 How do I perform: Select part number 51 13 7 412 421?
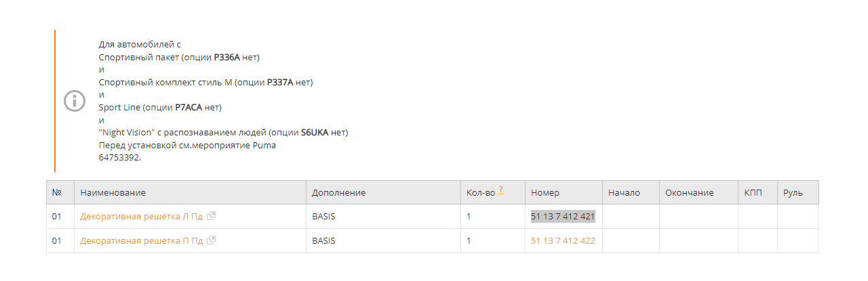(x=563, y=217)
